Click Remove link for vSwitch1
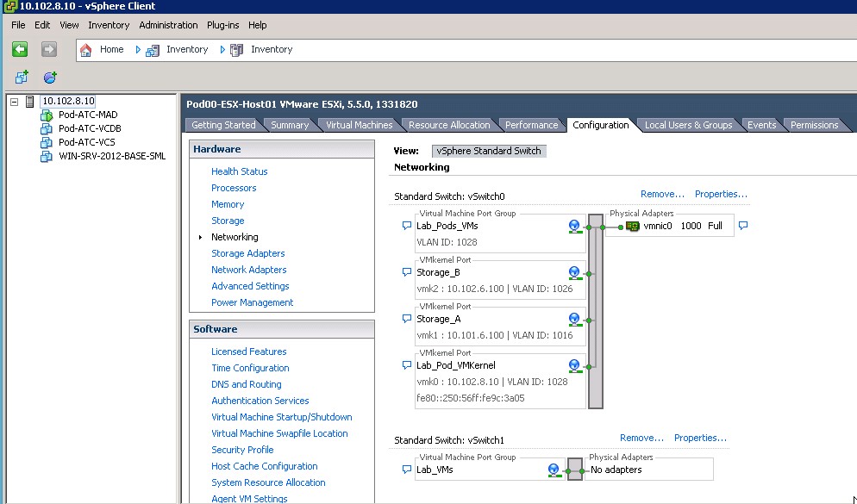Viewport: 857px width, 504px height. point(641,438)
